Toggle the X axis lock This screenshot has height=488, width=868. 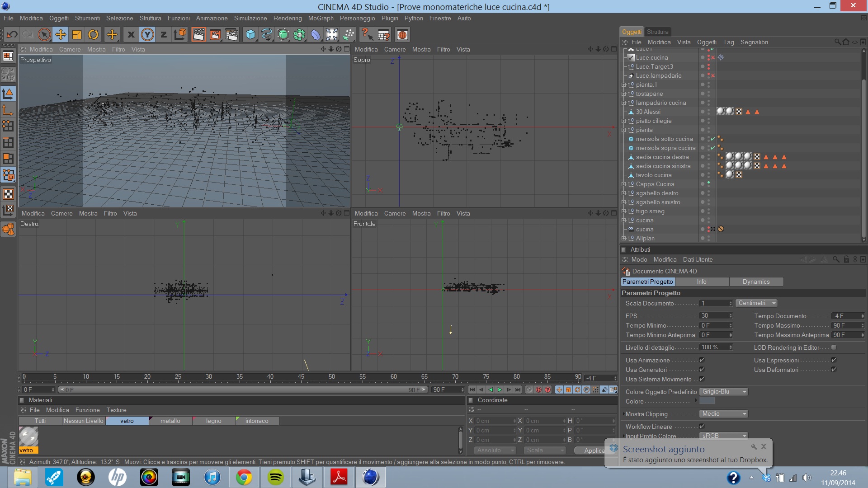pos(131,35)
